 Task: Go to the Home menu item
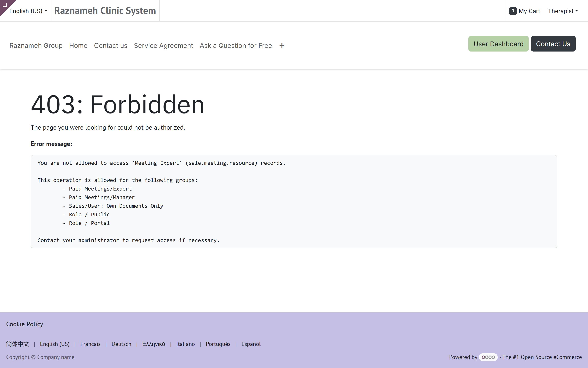(x=78, y=46)
